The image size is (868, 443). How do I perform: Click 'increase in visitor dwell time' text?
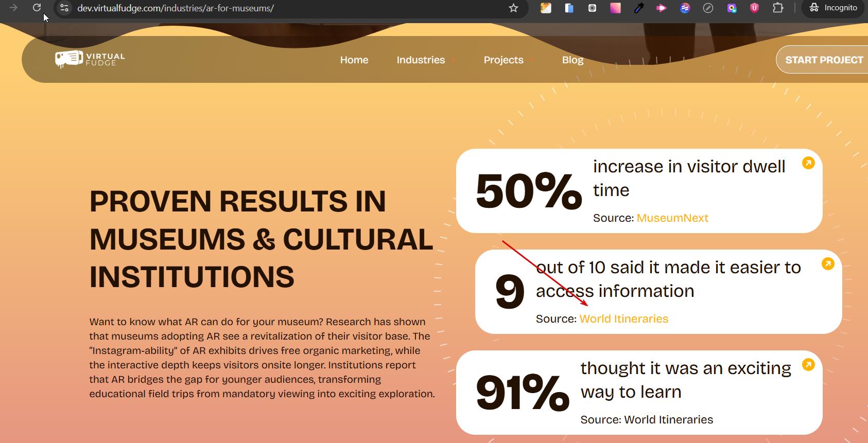pos(689,179)
